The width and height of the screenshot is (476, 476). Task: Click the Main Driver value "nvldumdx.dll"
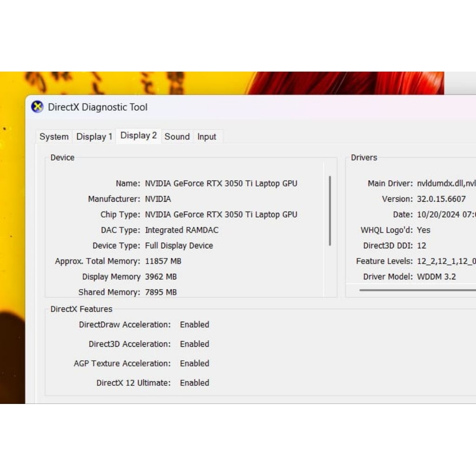click(441, 183)
